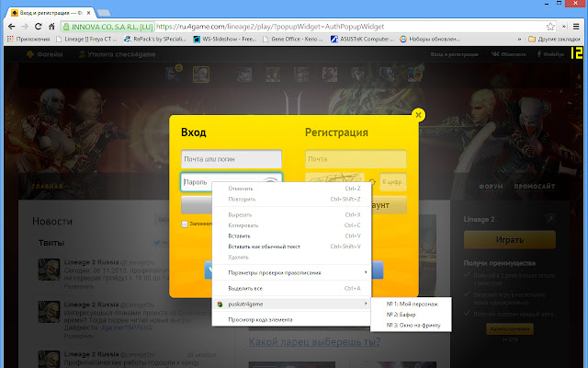588x368 pixels.
Task: Click the green INNOVA CO. security badge
Action: [108, 27]
